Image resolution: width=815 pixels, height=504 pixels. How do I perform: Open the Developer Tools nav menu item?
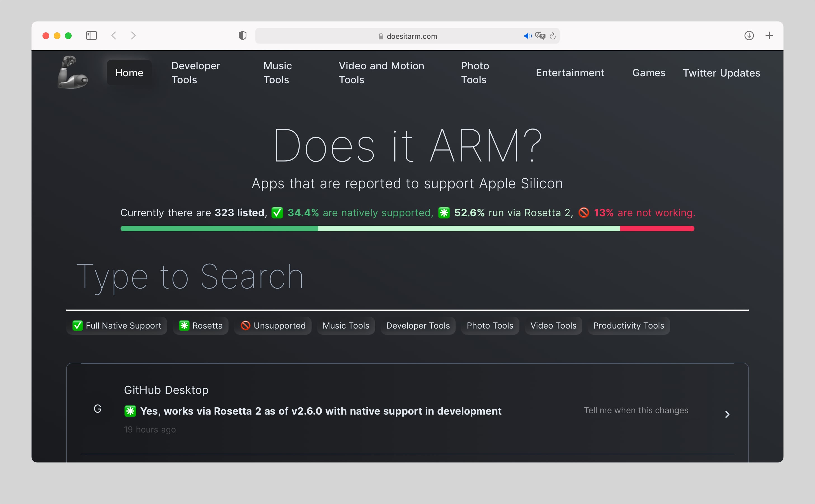196,73
